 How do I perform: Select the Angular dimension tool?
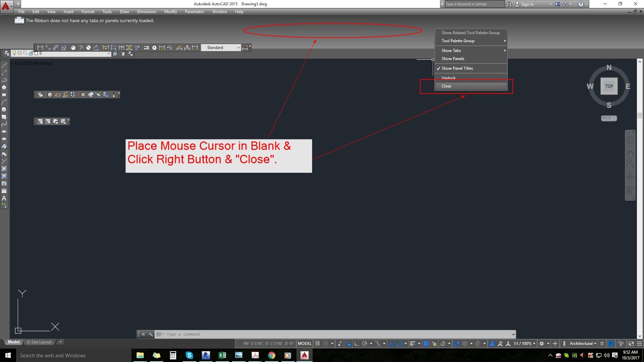tap(97, 47)
